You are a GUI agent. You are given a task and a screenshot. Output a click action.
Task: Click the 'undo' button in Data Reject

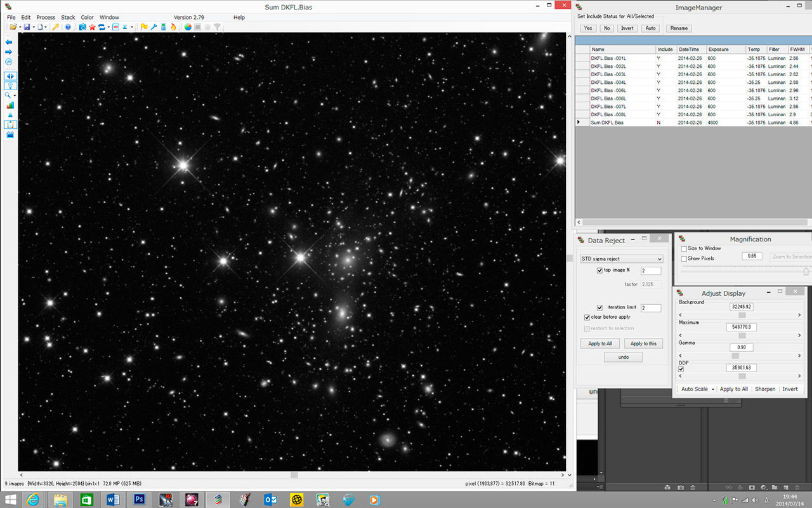pyautogui.click(x=624, y=358)
